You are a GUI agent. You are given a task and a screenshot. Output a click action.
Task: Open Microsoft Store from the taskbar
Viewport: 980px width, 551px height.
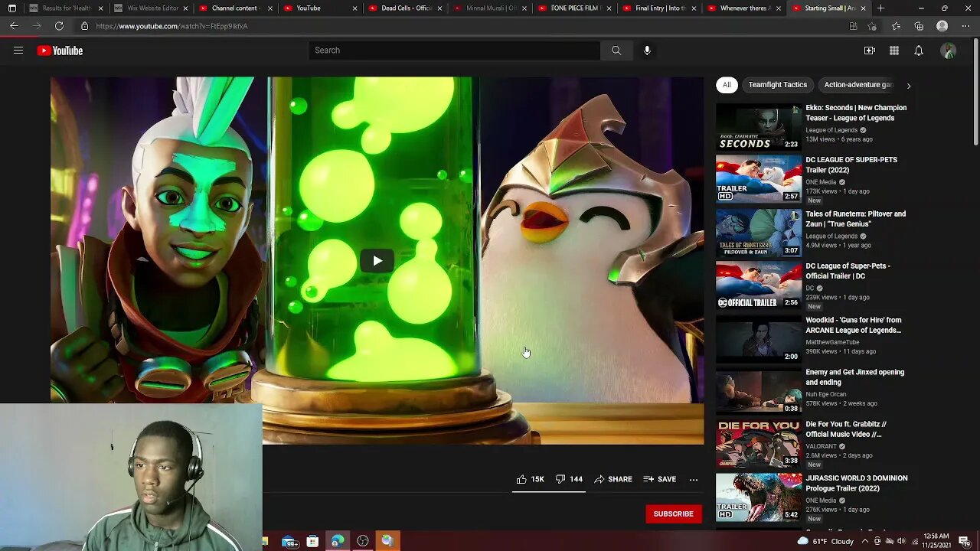tap(312, 542)
